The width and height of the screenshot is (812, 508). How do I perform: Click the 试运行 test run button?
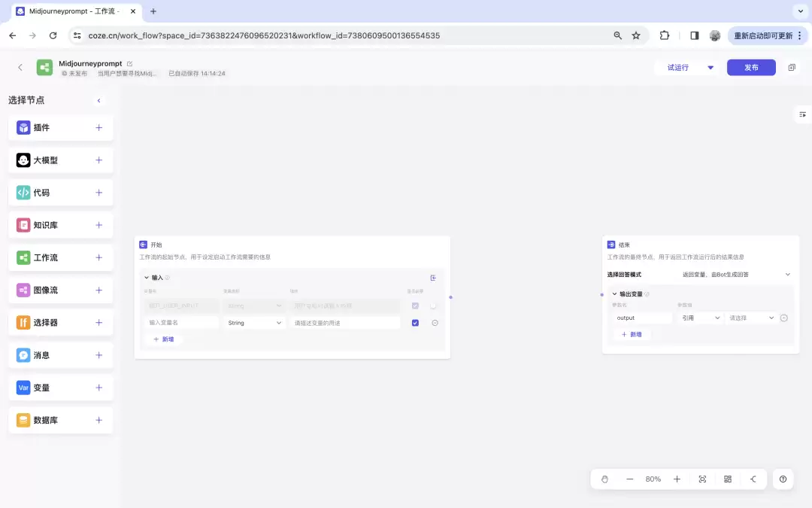(677, 68)
